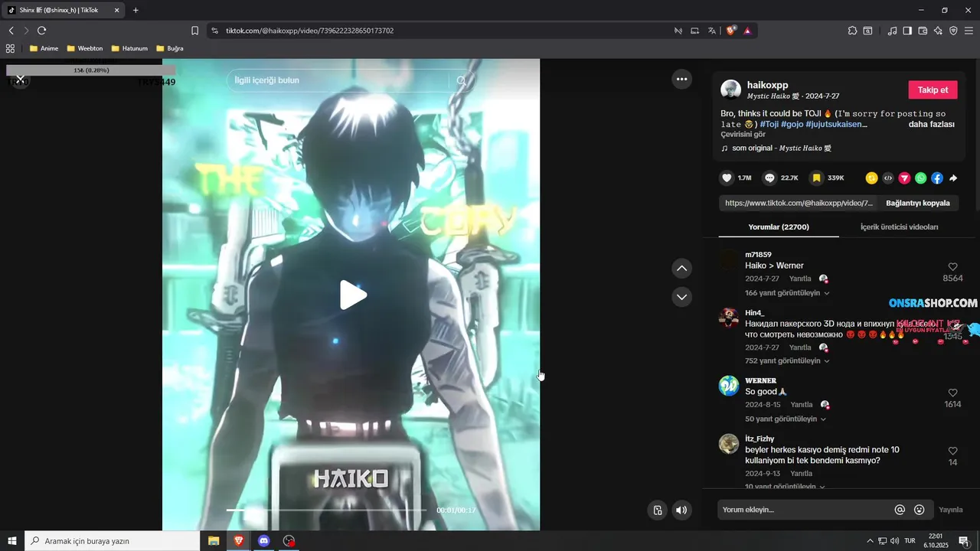Viewport: 980px width, 551px height.
Task: Save the video with the bookmark icon
Action: [816, 178]
